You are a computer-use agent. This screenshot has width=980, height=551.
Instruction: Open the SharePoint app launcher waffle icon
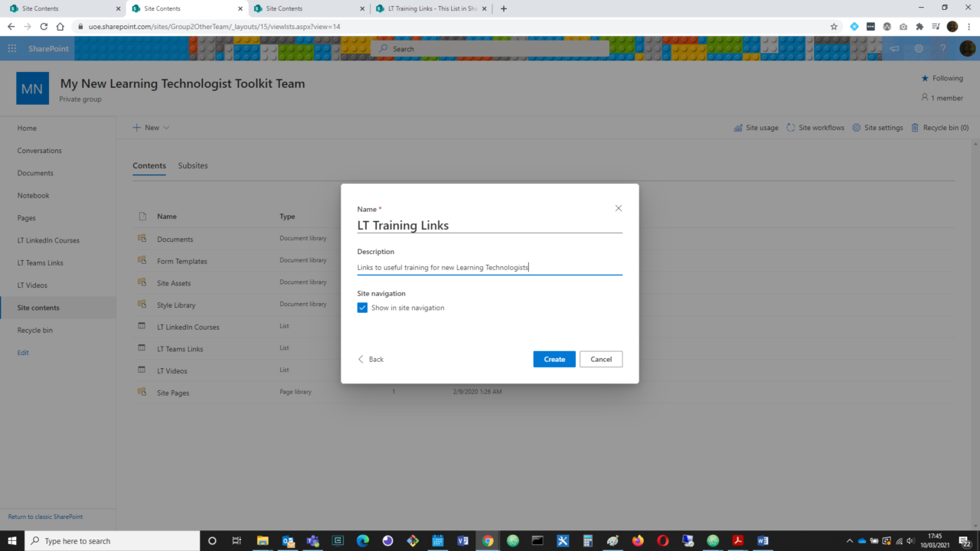[11, 48]
